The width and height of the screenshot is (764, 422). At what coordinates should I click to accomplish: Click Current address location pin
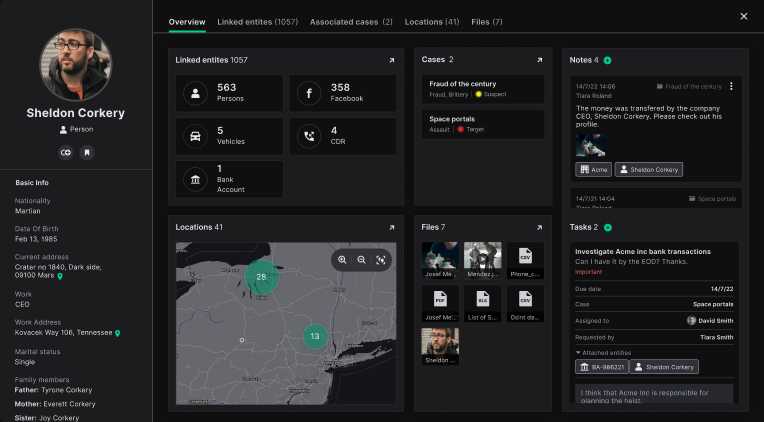click(x=60, y=276)
